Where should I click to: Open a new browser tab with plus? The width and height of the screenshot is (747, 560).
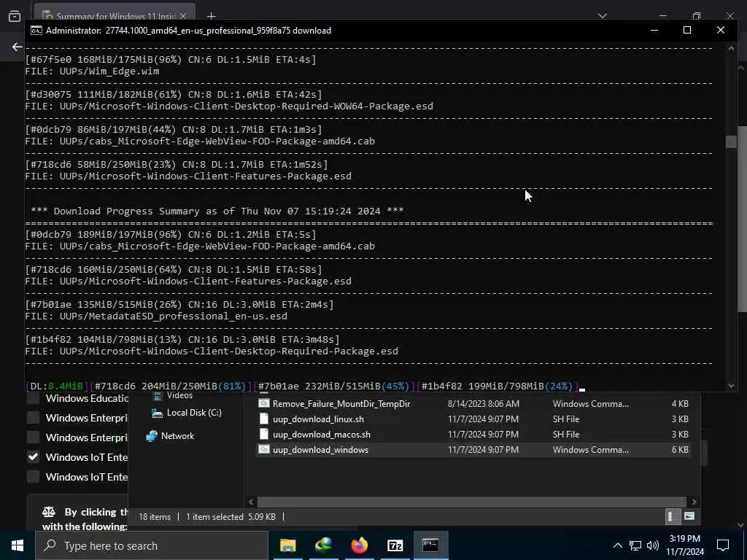click(211, 17)
